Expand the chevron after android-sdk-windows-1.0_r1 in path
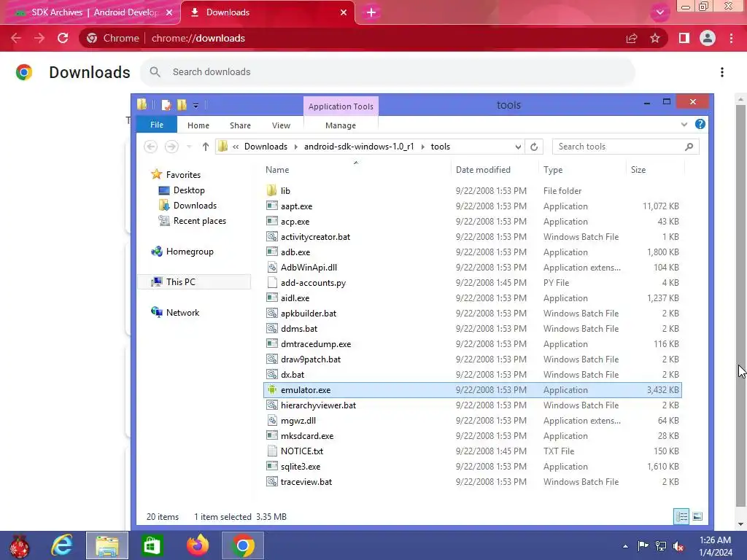 pos(422,147)
